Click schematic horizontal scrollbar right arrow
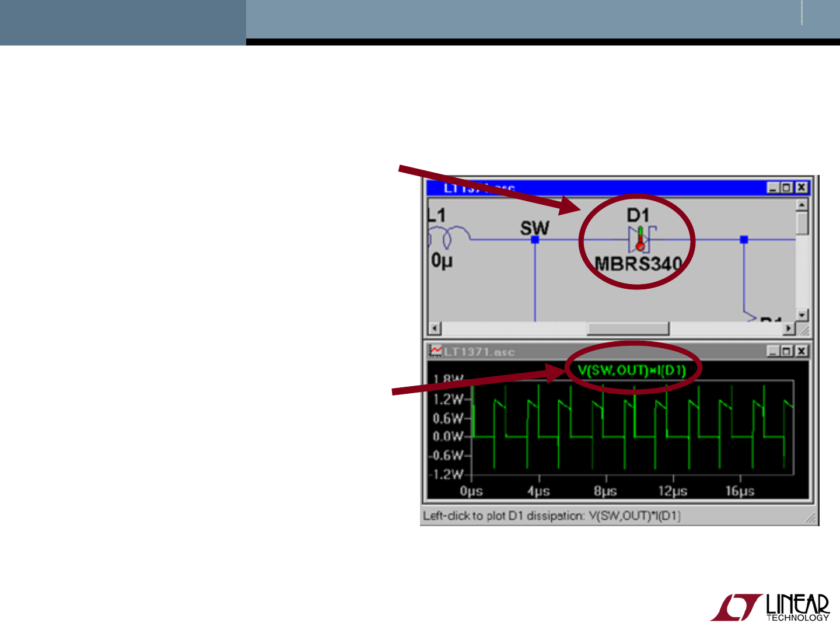This screenshot has width=840, height=623. click(789, 328)
